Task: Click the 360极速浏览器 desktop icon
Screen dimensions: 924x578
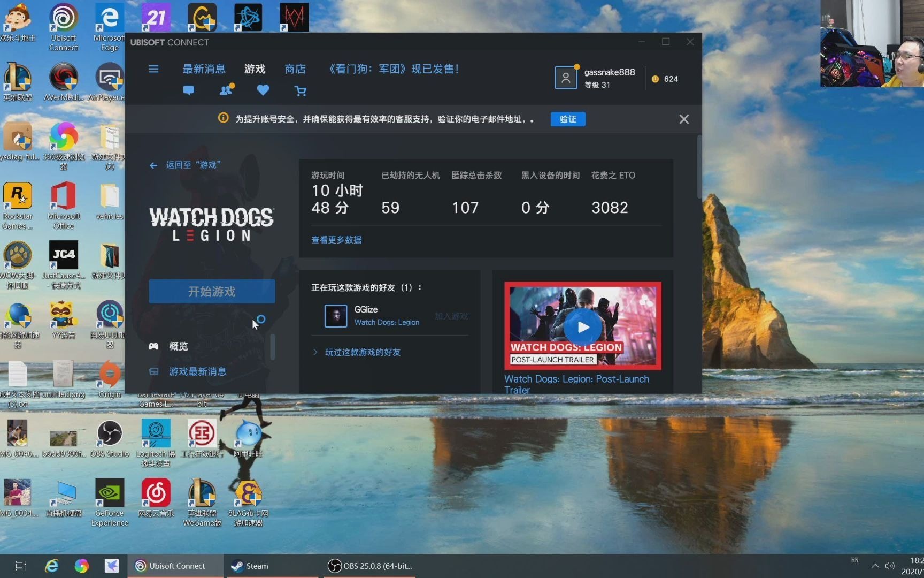Action: (64, 146)
